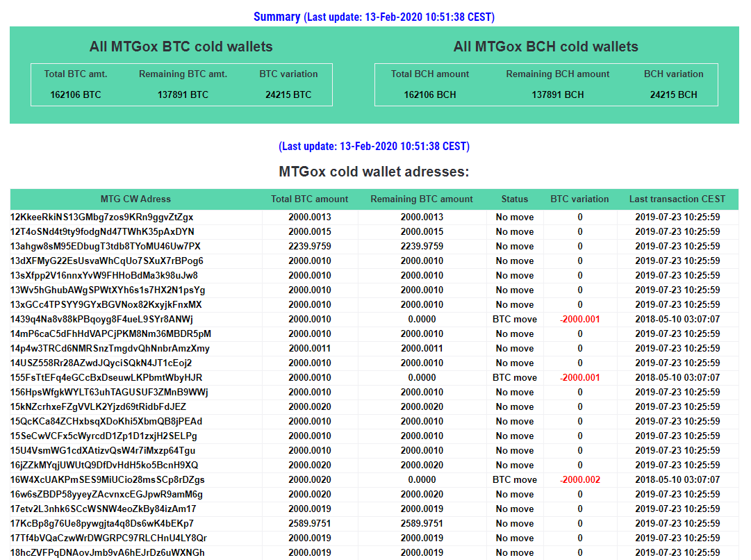Select address 17etv2L3nhk6SCcWSNW4eoZkBy84izAm17
The height and width of the screenshot is (560, 751).
coord(103,509)
